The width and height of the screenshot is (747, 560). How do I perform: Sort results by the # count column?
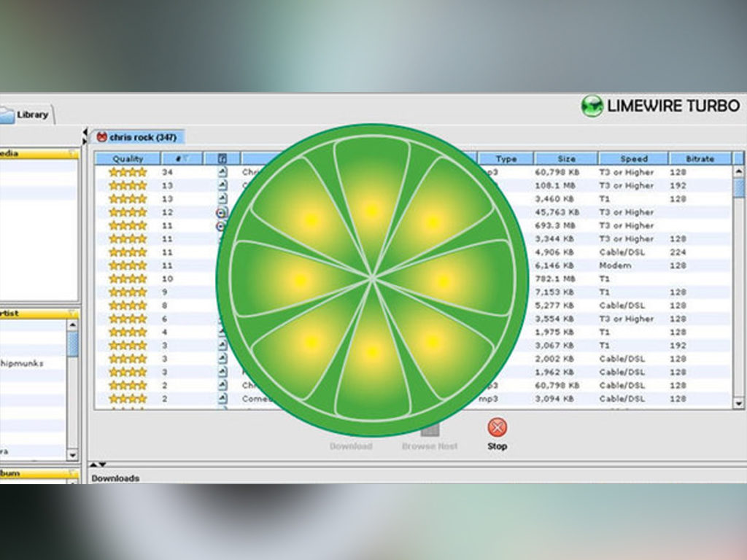(181, 159)
